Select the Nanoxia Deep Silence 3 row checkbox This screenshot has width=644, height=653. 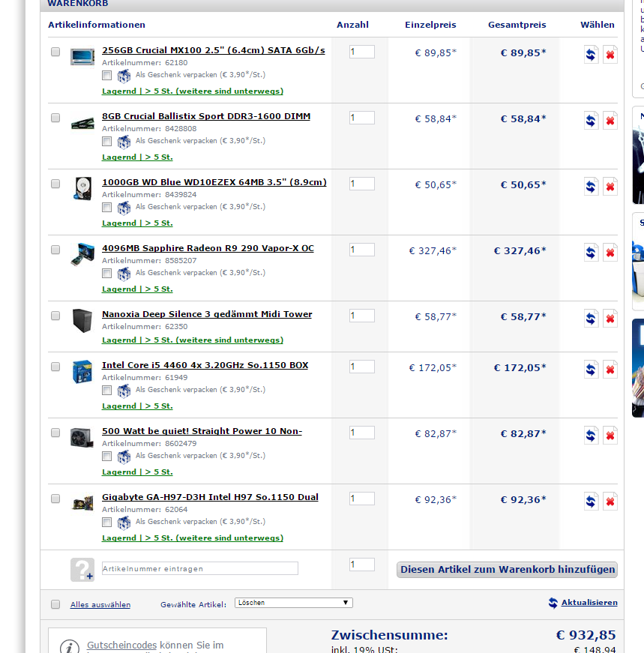[55, 316]
